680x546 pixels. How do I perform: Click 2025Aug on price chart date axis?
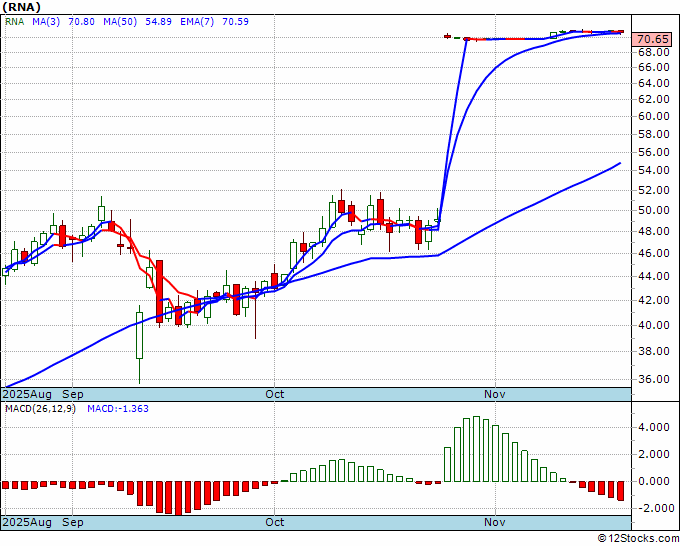(27, 394)
